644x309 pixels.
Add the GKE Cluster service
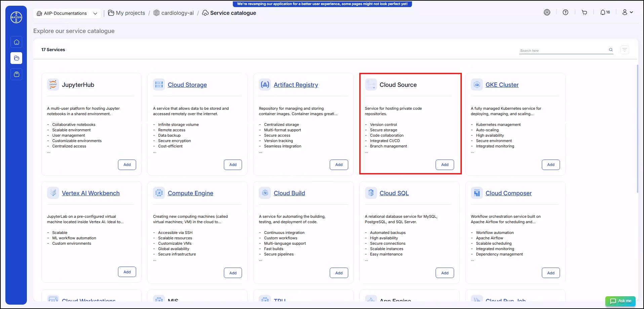pyautogui.click(x=551, y=165)
